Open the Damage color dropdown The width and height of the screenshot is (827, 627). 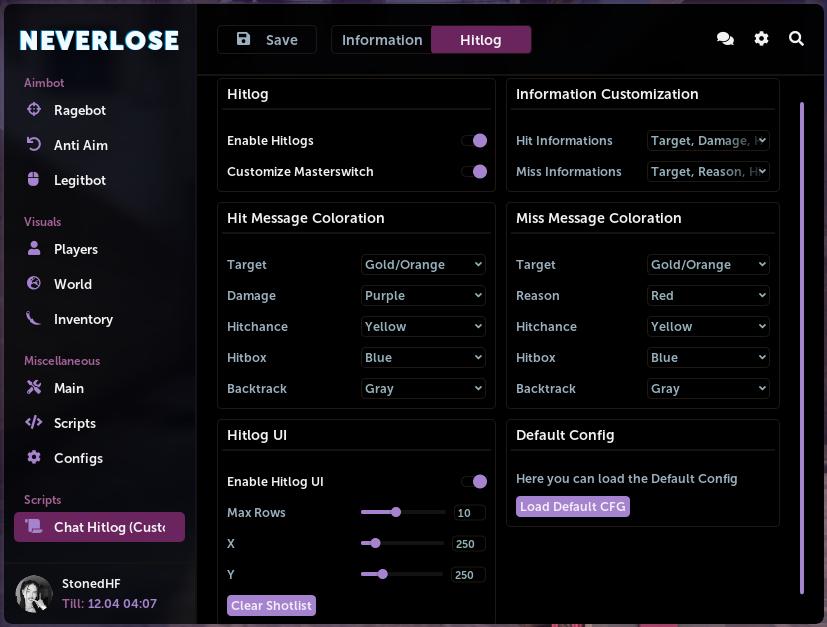point(422,295)
